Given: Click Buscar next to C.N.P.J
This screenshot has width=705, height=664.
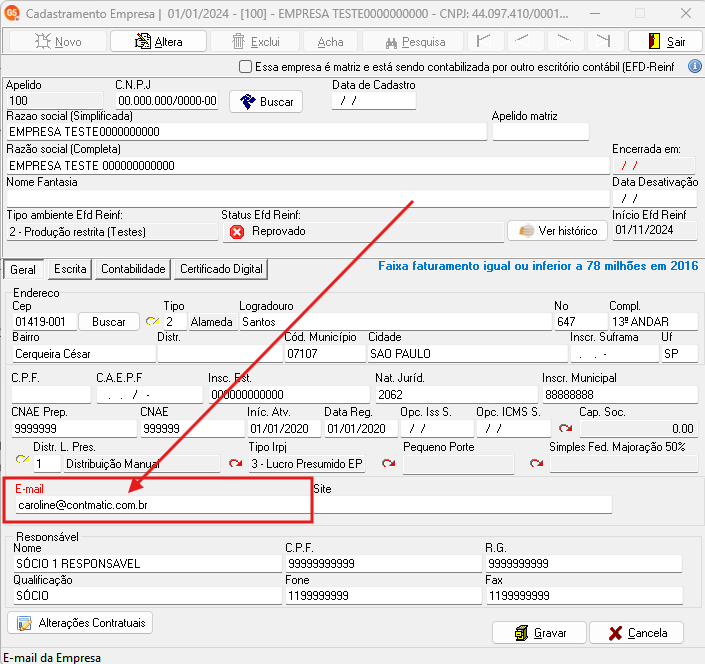Looking at the screenshot, I should point(266,102).
